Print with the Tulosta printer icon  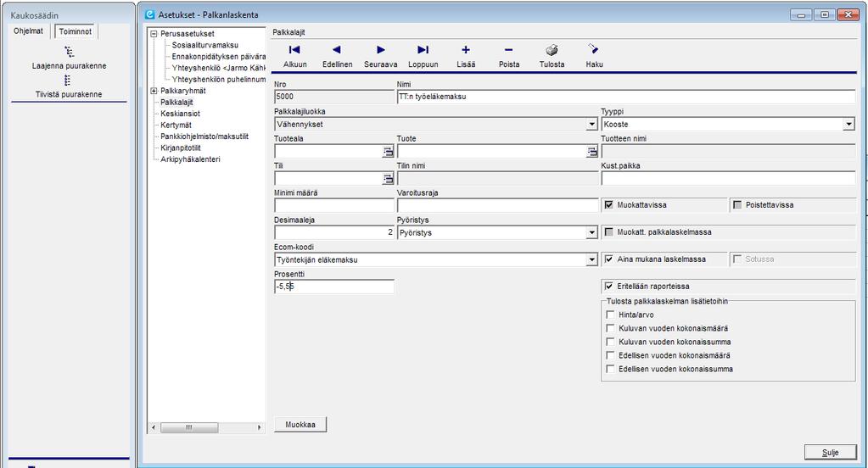coord(552,50)
